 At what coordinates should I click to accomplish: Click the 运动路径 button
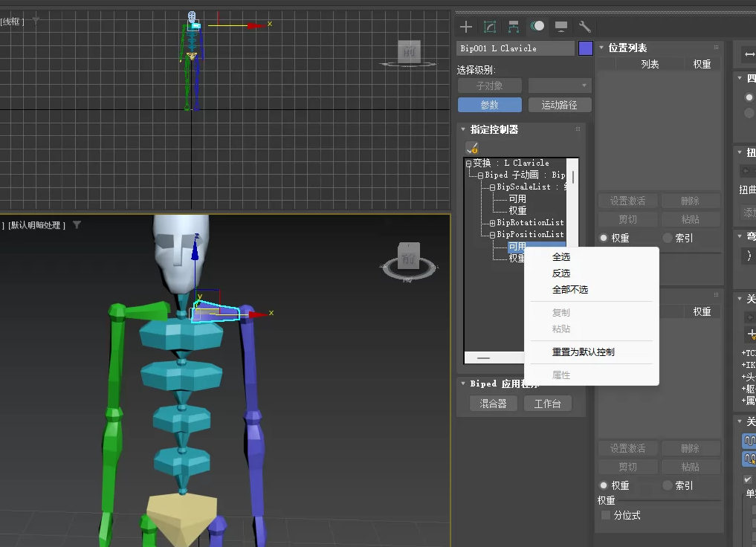pyautogui.click(x=559, y=105)
